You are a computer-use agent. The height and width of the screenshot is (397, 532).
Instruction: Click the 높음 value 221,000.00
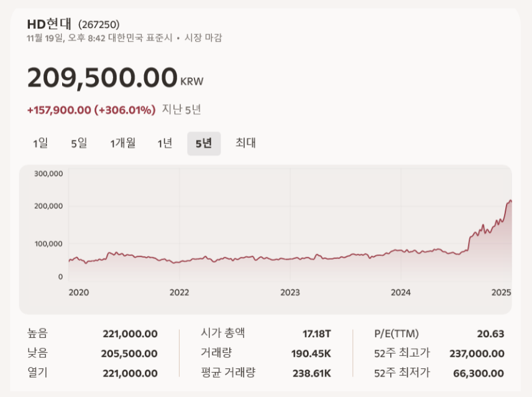pos(131,334)
